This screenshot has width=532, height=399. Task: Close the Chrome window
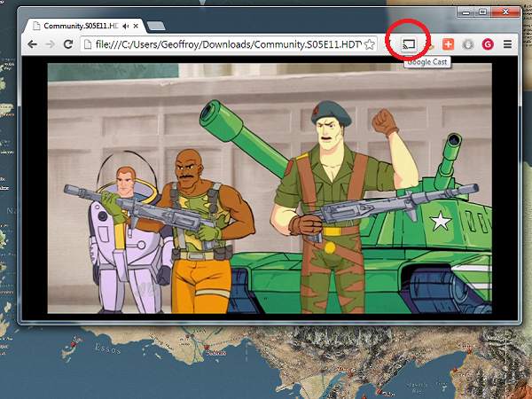pyautogui.click(x=505, y=12)
